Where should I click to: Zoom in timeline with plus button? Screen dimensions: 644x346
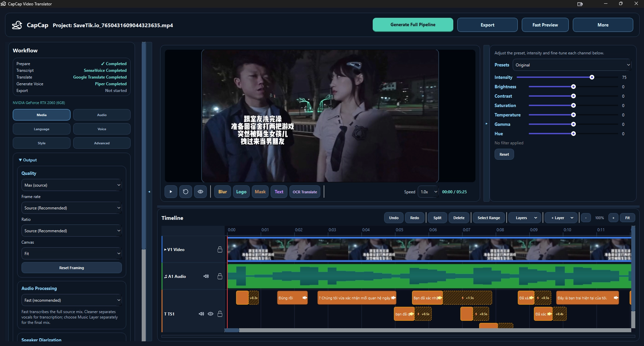click(613, 218)
